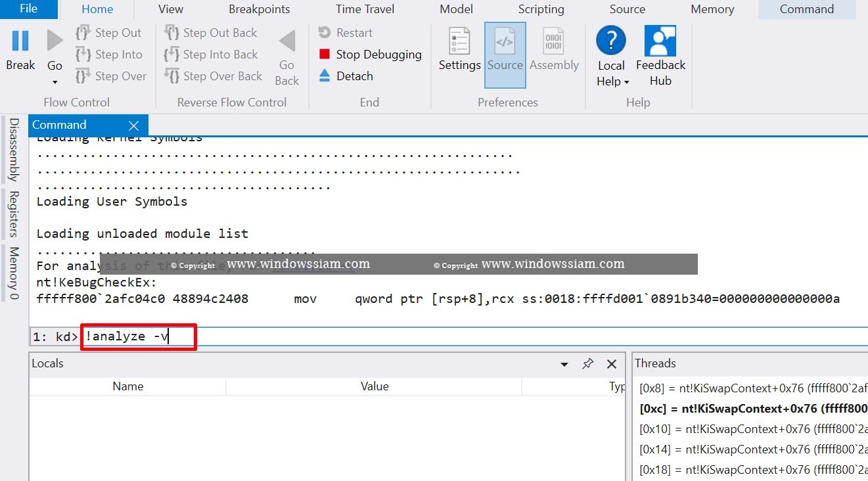Open the File menu
This screenshot has width=868, height=481.
(29, 9)
